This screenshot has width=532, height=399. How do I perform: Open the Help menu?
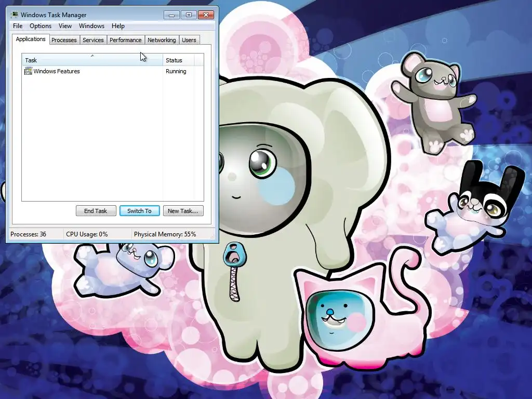point(118,26)
